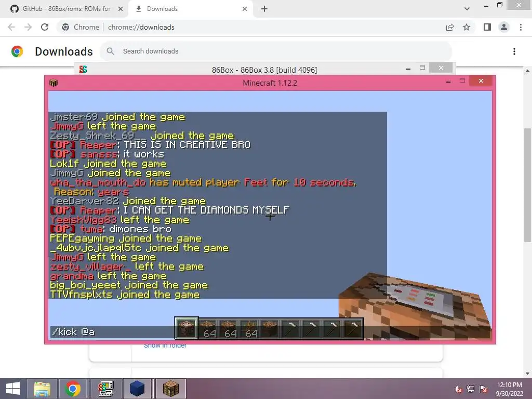Viewport: 532px width, 399px height.
Task: Open the Chrome profile menu
Action: pos(504,27)
